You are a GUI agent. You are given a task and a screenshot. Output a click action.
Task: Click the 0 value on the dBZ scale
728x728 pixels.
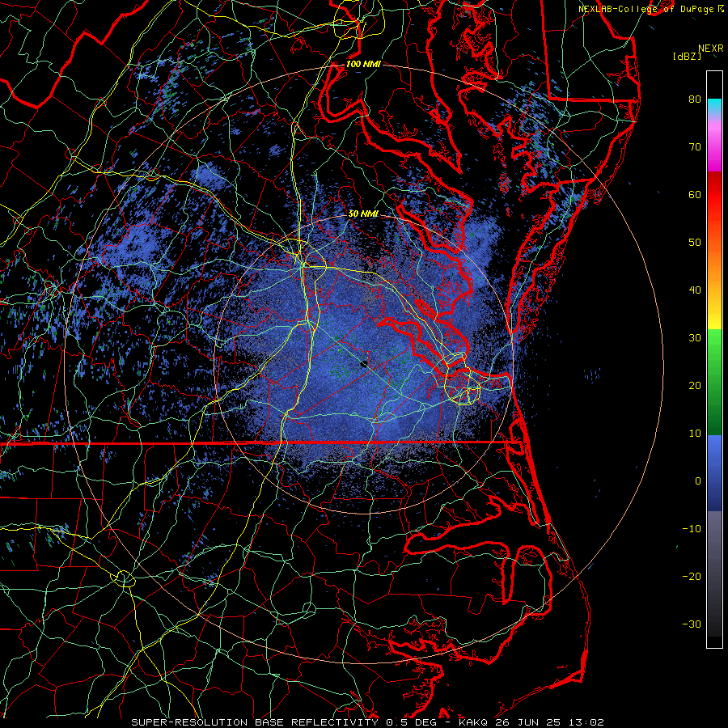(698, 481)
